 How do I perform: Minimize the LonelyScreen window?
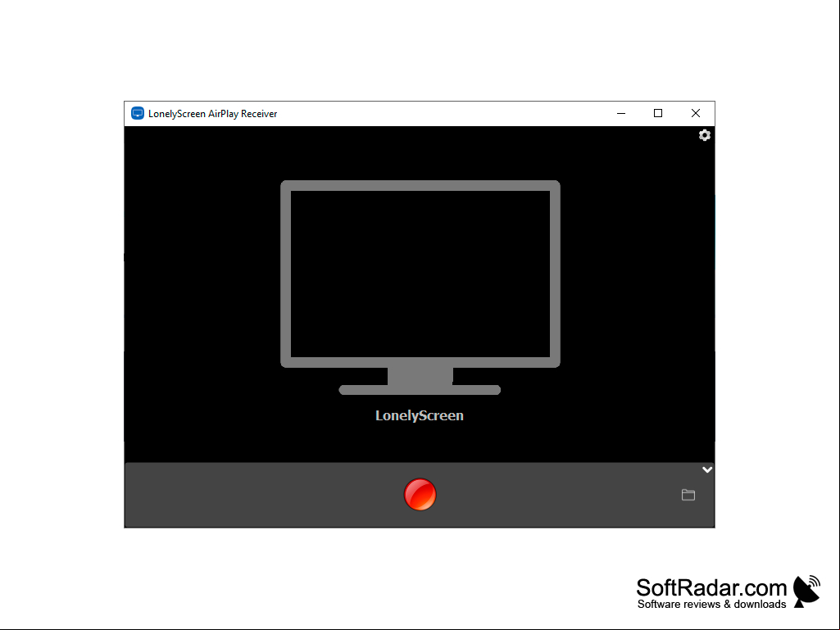[x=621, y=113]
